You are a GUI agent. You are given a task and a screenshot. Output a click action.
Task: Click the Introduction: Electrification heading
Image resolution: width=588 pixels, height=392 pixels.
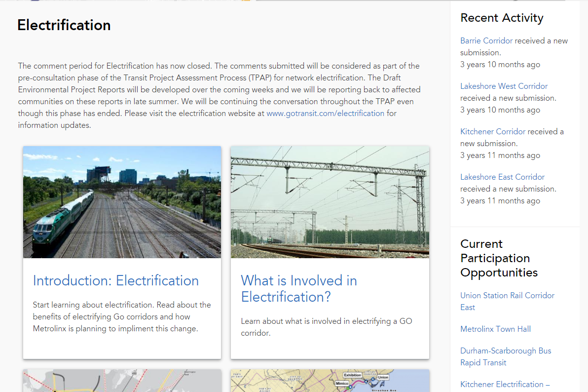tap(116, 280)
